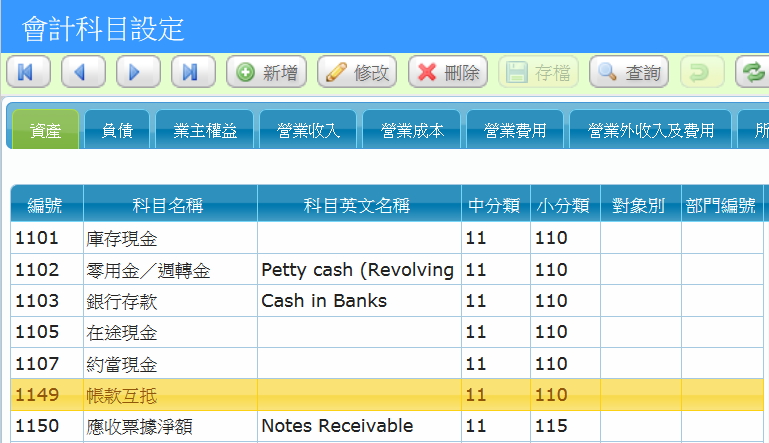Screen dimensions: 769x443
Task: Click the green refresh icon
Action: (751, 72)
